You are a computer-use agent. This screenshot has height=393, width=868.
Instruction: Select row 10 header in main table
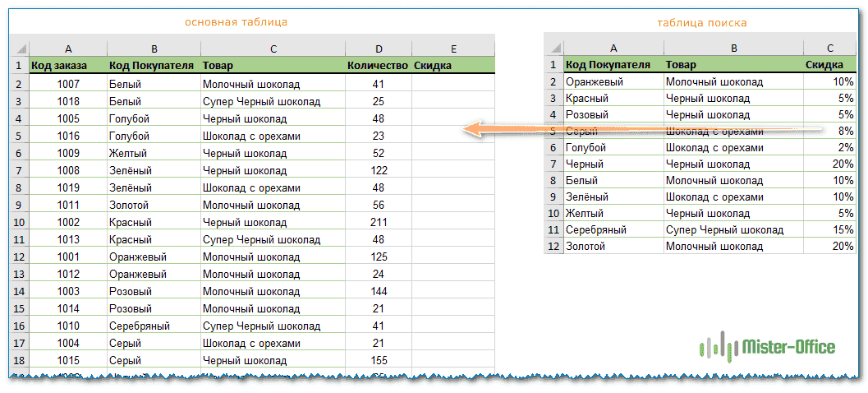click(19, 222)
